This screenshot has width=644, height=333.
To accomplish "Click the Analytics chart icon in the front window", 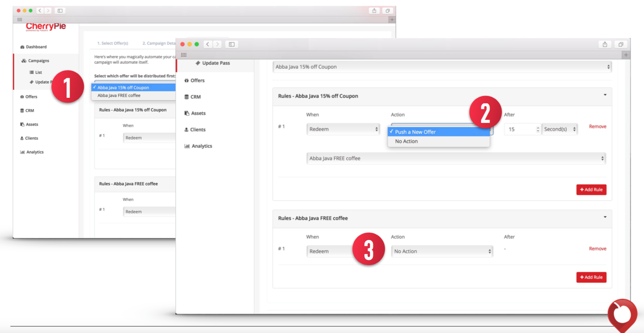I will (187, 146).
